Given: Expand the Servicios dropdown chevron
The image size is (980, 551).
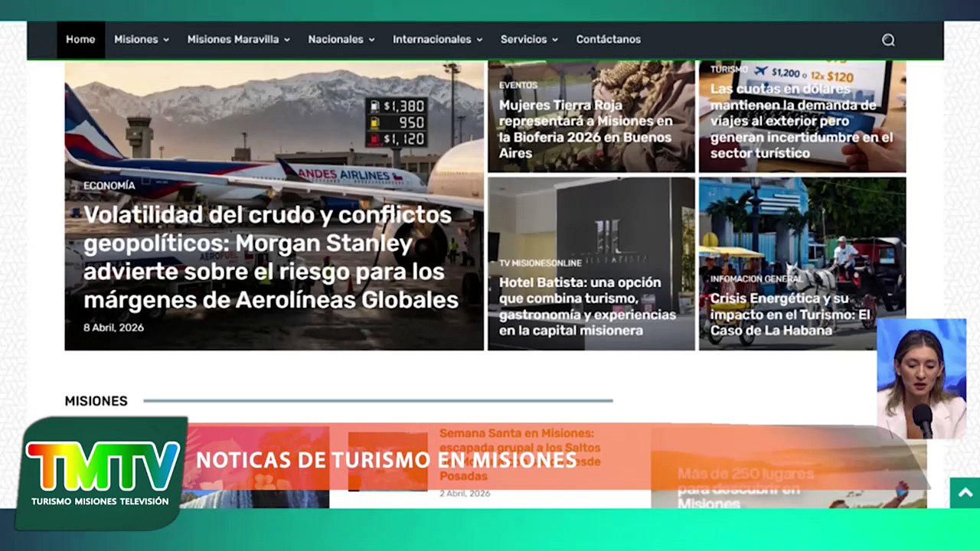Looking at the screenshot, I should coord(555,40).
